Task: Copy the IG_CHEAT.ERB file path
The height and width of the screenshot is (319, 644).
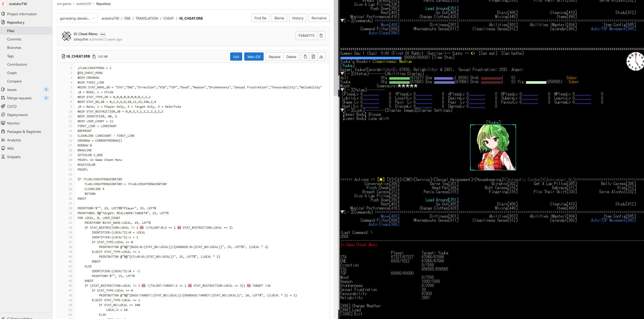Action: (x=94, y=57)
